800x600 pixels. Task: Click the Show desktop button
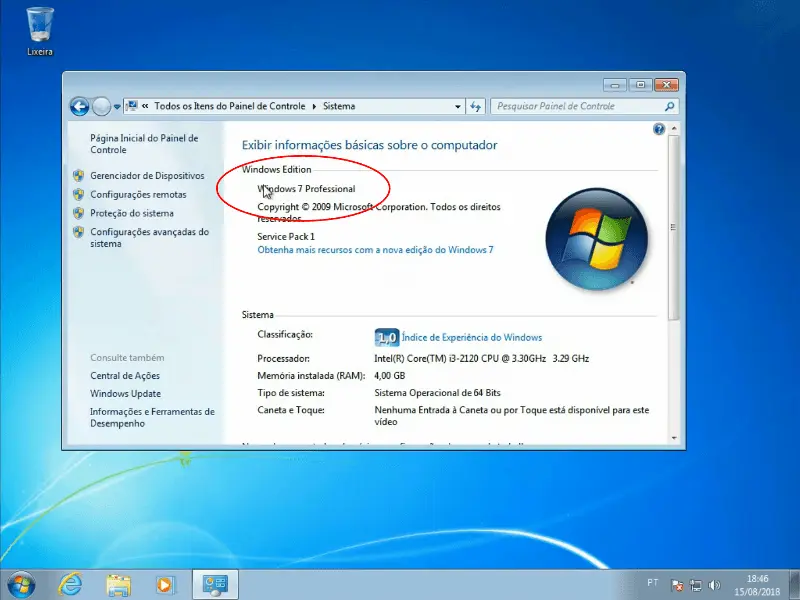click(794, 585)
